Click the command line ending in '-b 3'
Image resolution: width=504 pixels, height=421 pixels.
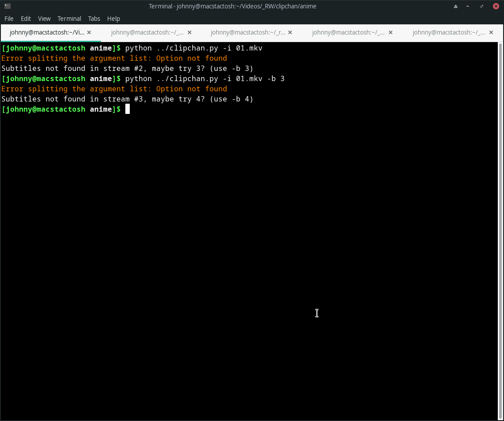pyautogui.click(x=143, y=79)
